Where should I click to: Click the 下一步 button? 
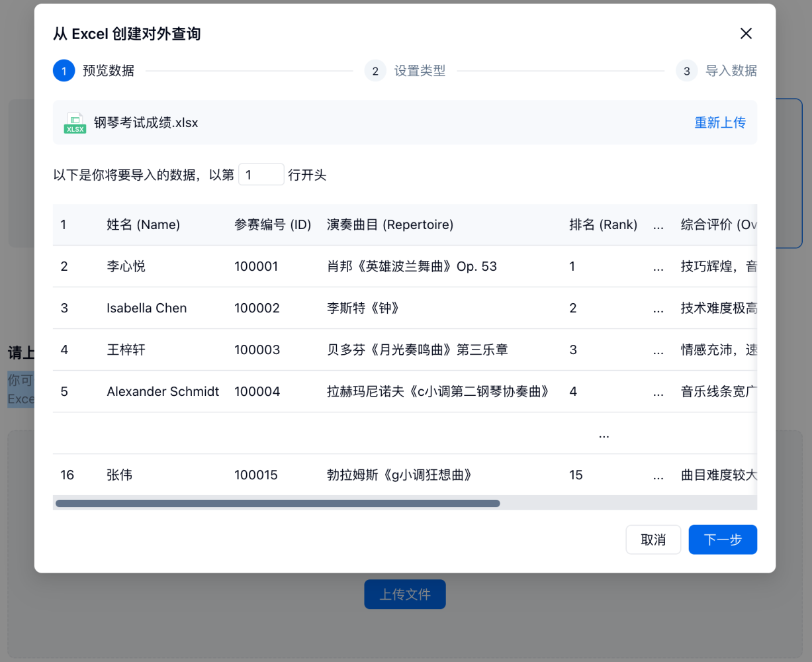coord(723,540)
